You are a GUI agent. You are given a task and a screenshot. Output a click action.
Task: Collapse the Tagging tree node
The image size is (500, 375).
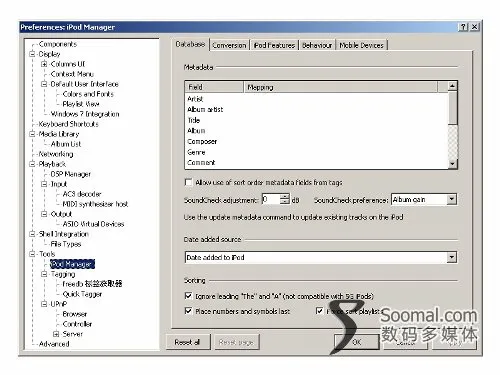[x=44, y=274]
